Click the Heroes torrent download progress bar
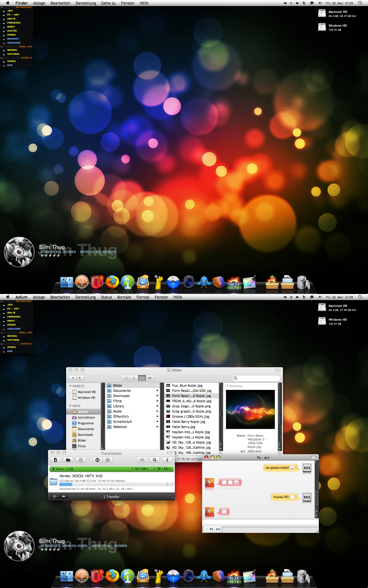Screen dimensions: 368x588 112,484
